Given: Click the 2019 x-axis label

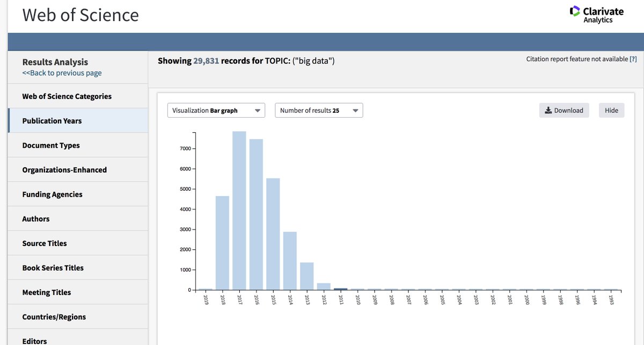Looking at the screenshot, I should (206, 299).
